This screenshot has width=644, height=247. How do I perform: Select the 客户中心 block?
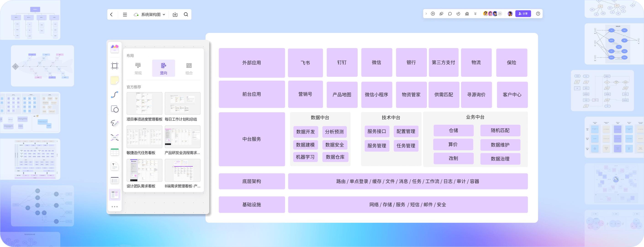[x=512, y=95]
